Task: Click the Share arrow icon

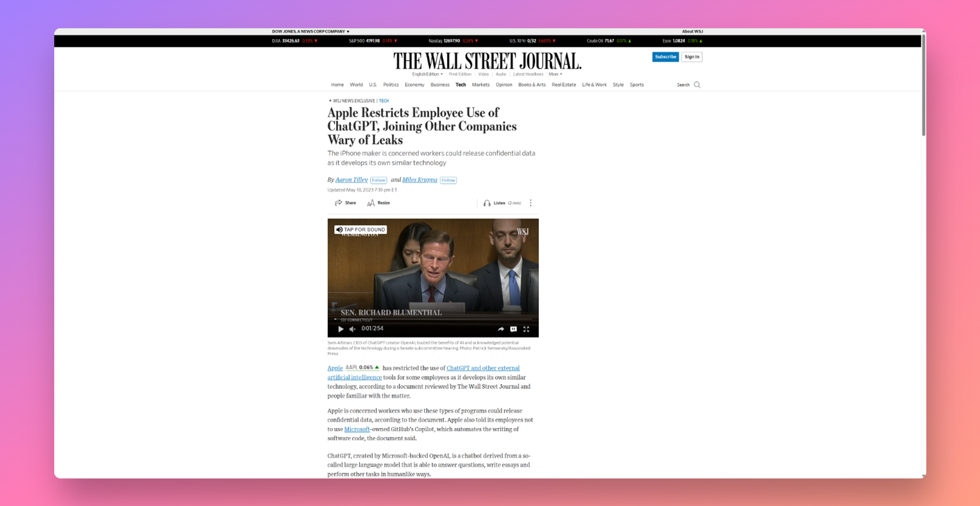Action: tap(338, 203)
